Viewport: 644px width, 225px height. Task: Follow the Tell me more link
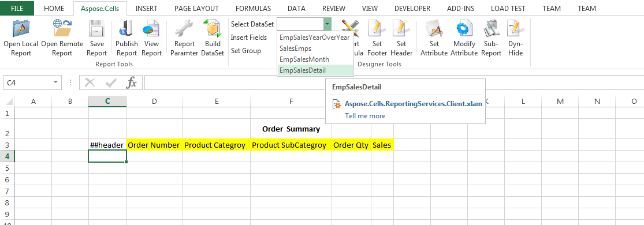pos(365,116)
